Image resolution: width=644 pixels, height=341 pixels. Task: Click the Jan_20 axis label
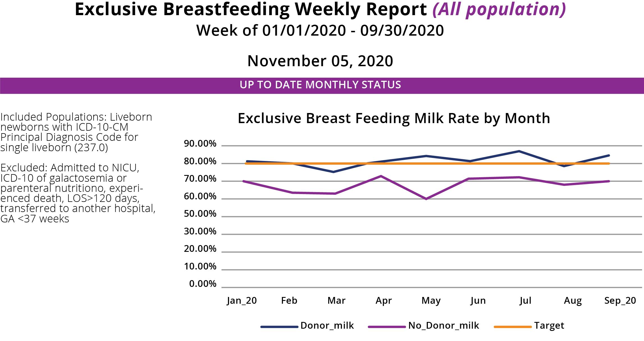(242, 301)
